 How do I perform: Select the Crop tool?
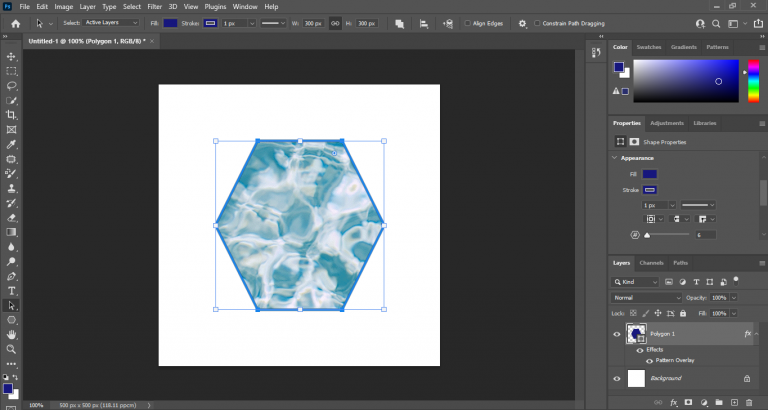[11, 115]
